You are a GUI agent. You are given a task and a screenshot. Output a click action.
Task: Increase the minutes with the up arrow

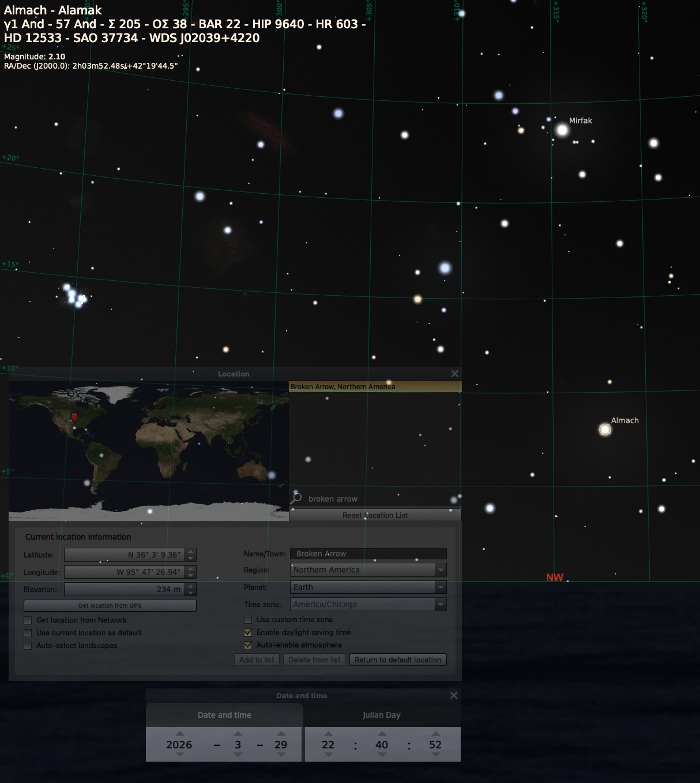point(382,733)
